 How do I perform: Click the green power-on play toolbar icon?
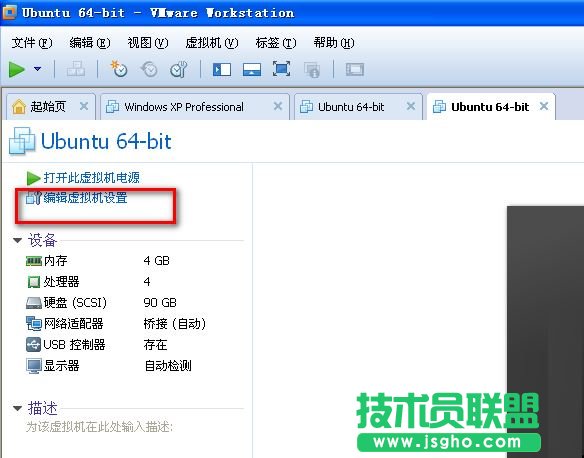click(16, 70)
